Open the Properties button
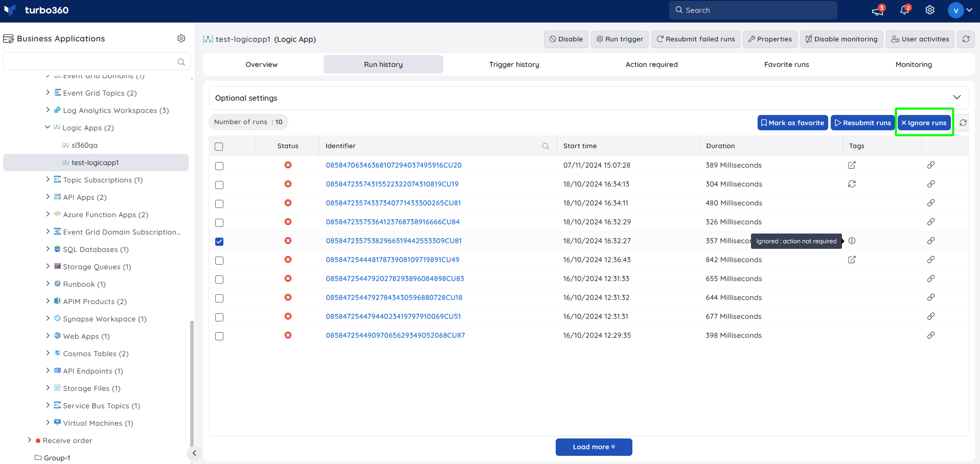 tap(770, 39)
